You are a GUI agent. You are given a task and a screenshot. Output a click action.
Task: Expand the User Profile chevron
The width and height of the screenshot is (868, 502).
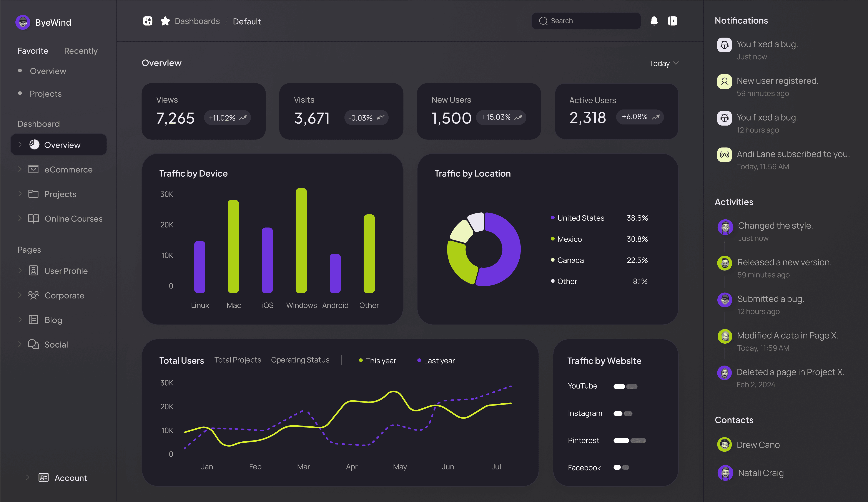pos(20,271)
